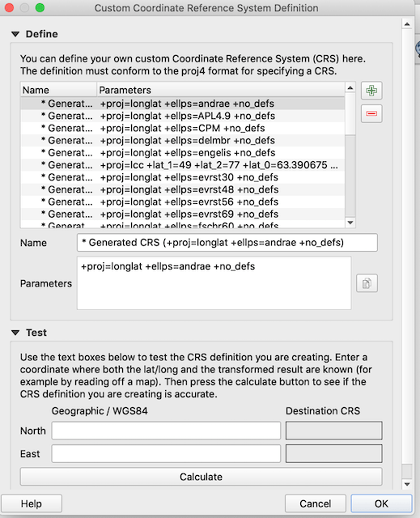Click the East Destination CRS result box
Image resolution: width=420 pixels, height=518 pixels.
click(334, 453)
